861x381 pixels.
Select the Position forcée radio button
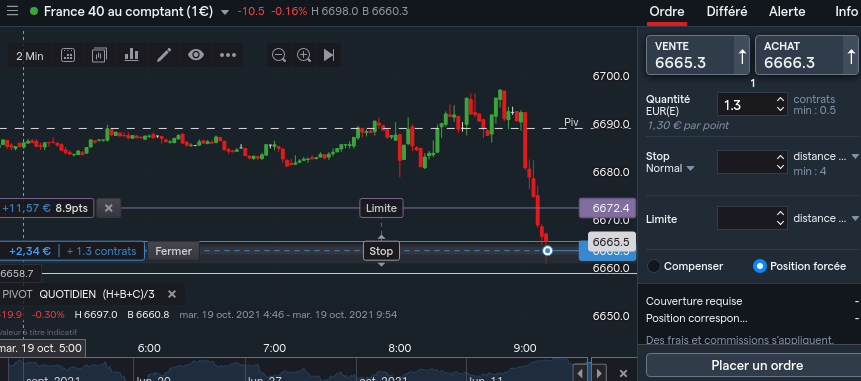pos(759,266)
